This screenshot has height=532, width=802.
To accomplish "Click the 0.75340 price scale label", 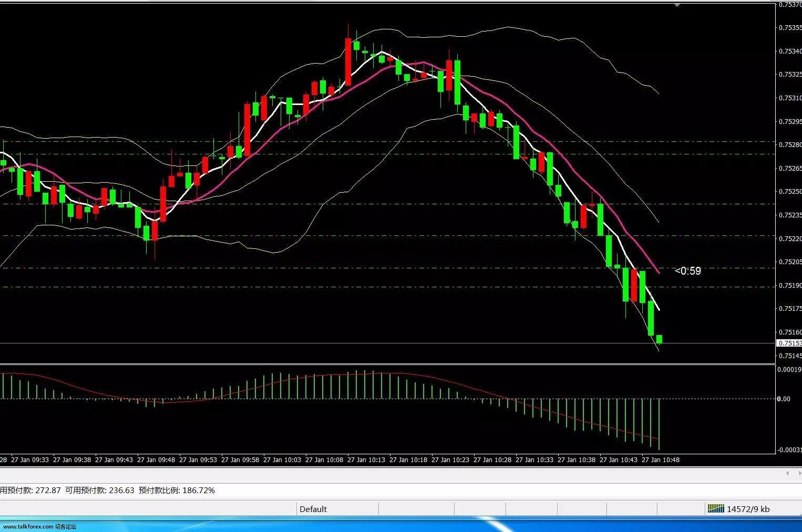I will point(790,51).
